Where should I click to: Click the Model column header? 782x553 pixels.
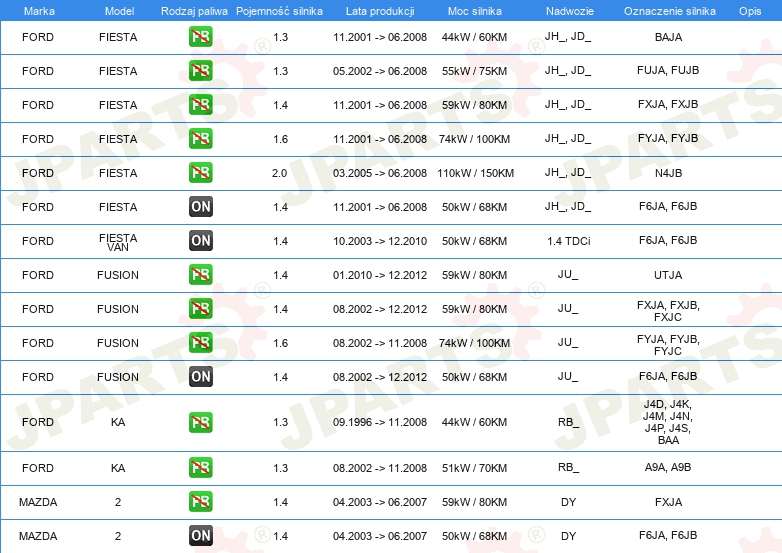pos(119,11)
